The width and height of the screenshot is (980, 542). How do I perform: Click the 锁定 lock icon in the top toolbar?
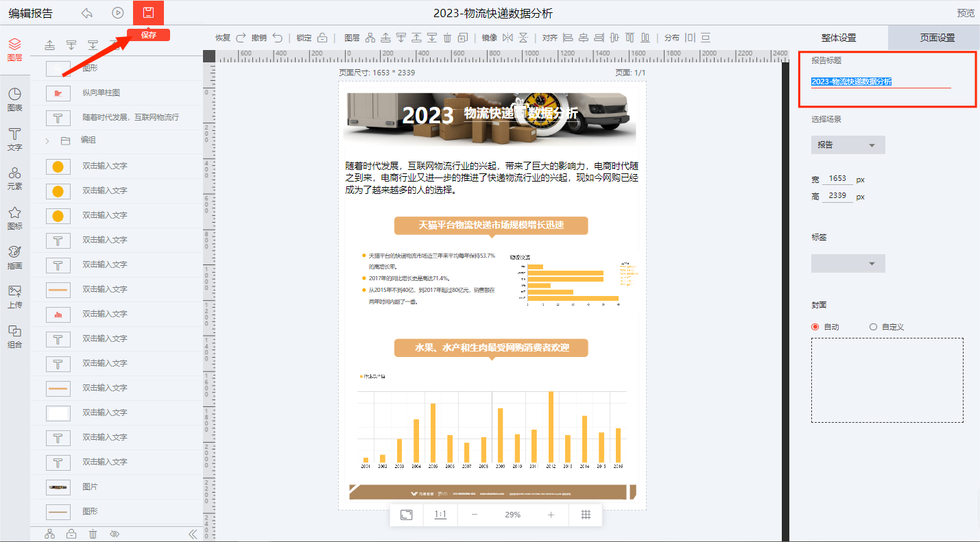tap(322, 38)
